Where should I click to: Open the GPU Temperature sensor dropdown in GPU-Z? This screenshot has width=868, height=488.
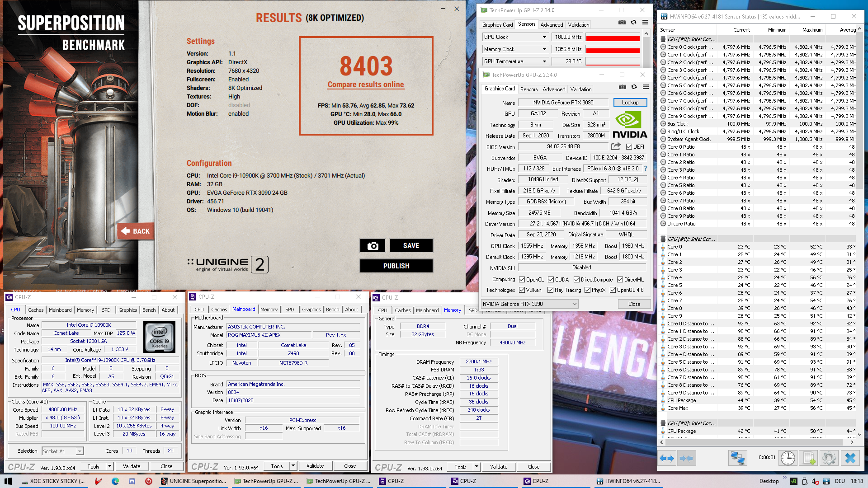(x=544, y=61)
